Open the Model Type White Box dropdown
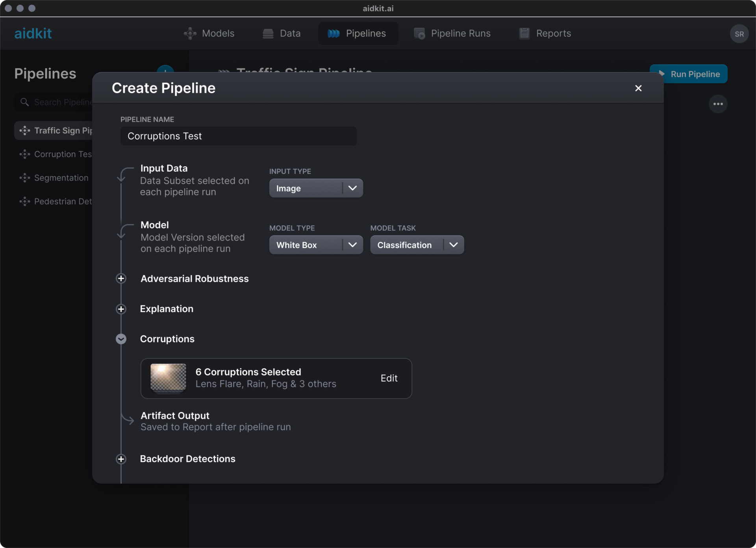The width and height of the screenshot is (756, 548). 316,245
